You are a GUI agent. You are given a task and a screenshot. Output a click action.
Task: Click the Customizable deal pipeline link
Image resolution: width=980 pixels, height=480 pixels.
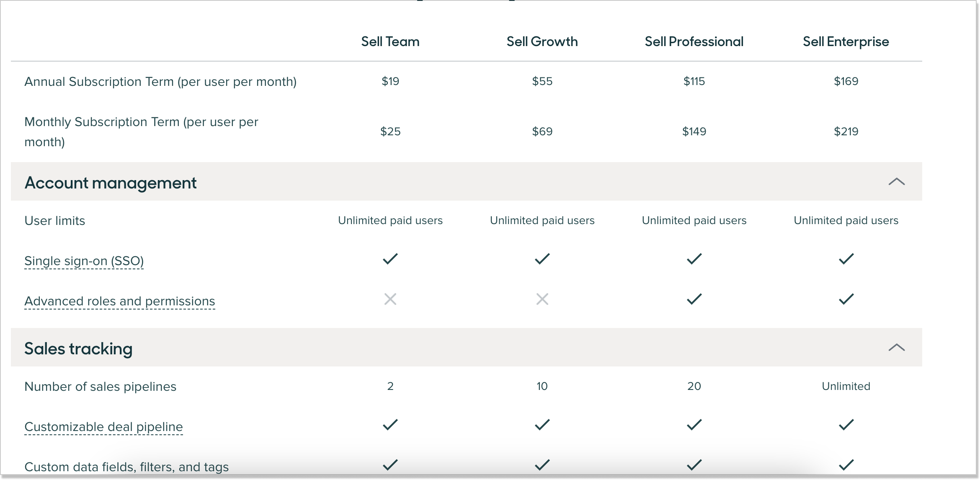point(103,427)
